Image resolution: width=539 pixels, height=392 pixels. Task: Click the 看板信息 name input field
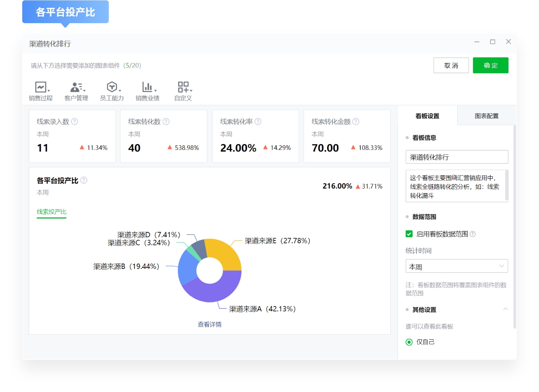tap(457, 157)
